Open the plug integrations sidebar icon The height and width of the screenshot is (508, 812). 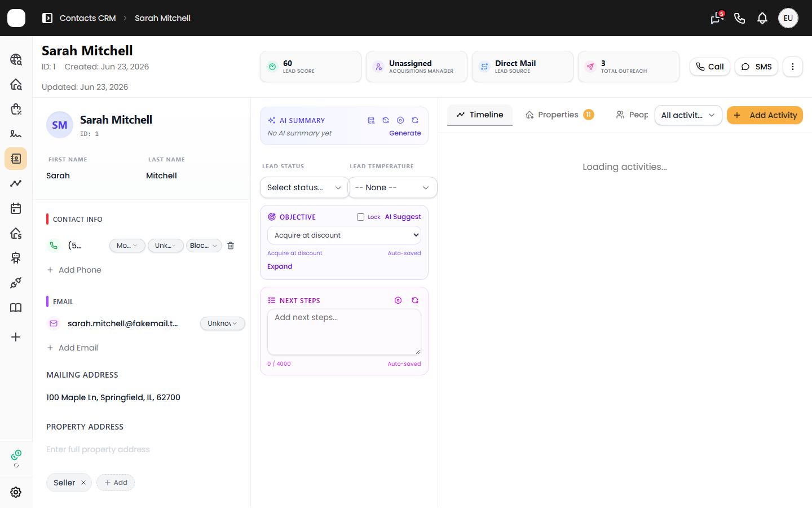[x=16, y=283]
